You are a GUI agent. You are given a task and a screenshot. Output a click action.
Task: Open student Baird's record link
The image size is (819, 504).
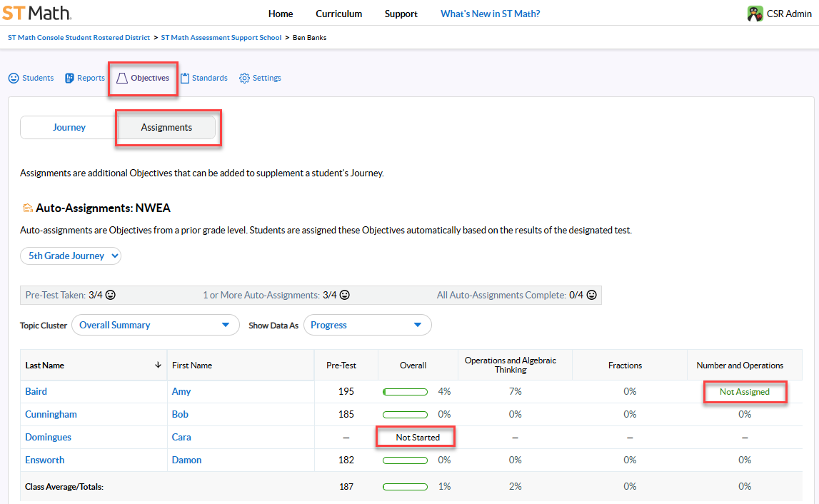tap(36, 391)
